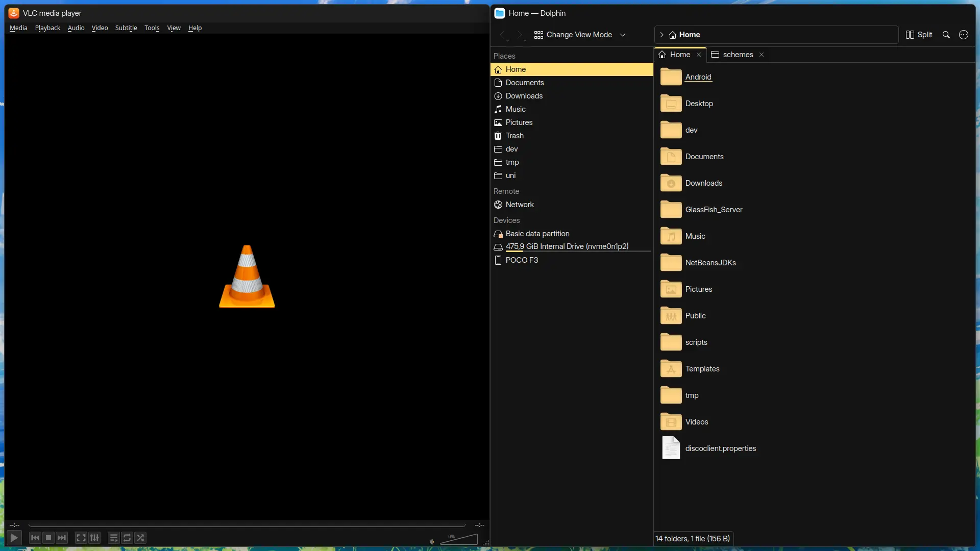Open the View menu in VLC

[174, 28]
